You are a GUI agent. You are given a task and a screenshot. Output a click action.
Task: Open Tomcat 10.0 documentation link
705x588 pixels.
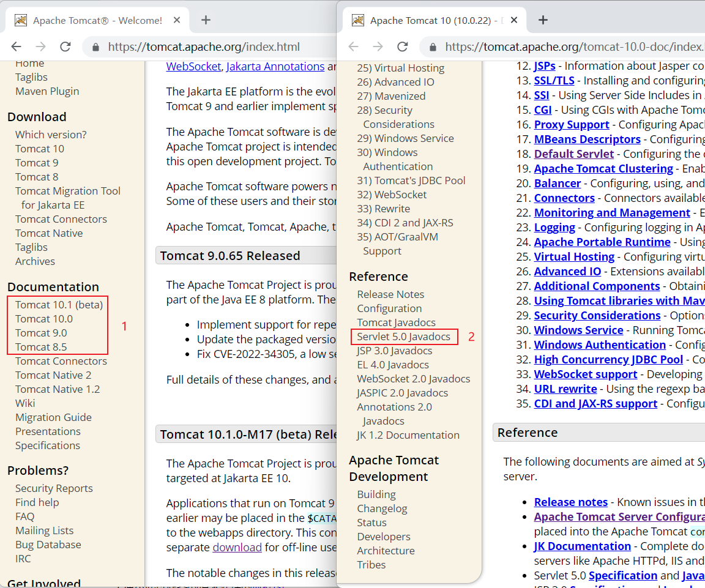44,319
